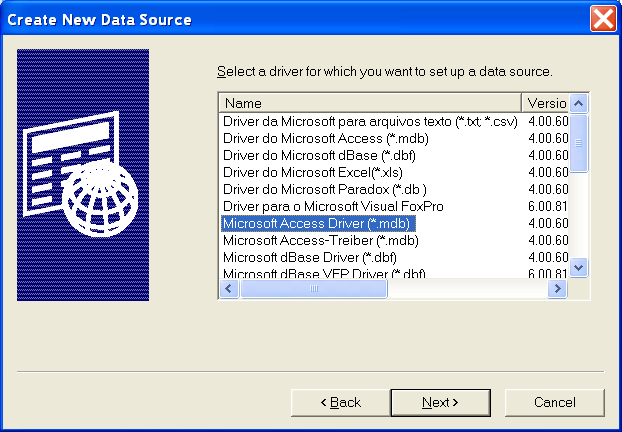Viewport: 622px width, 432px height.
Task: Select Driver da Microsoft para arquivos texto
Action: coord(370,121)
